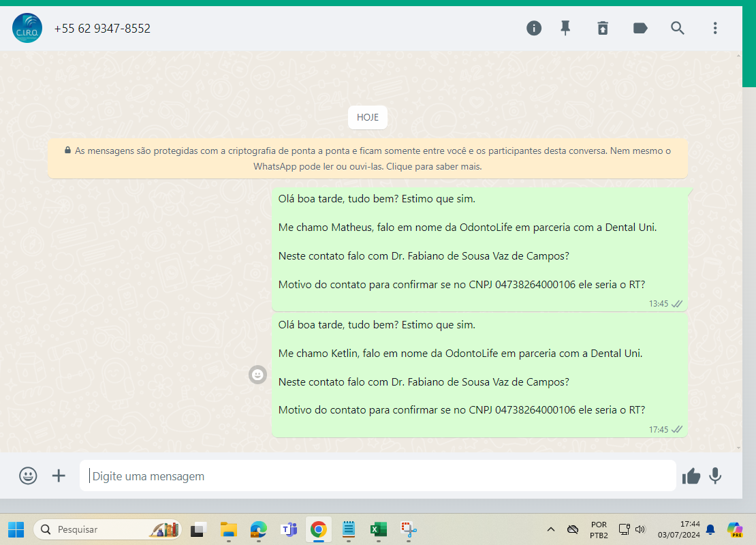This screenshot has width=756, height=545.
Task: Click the network tray icon
Action: point(625,529)
